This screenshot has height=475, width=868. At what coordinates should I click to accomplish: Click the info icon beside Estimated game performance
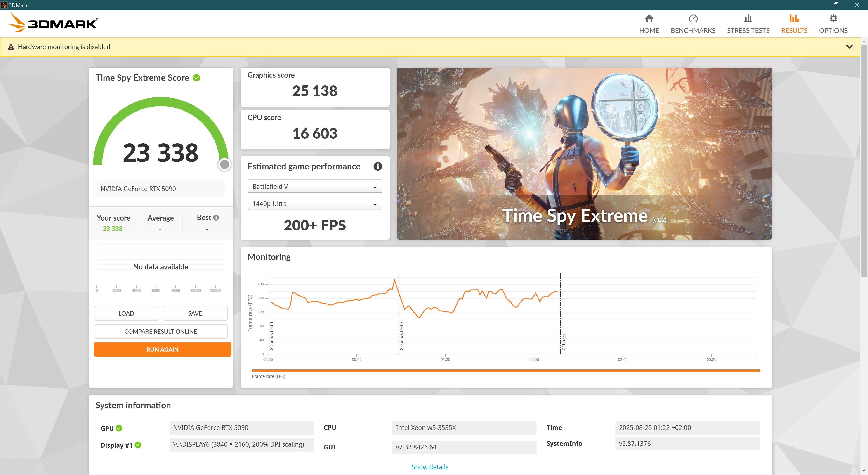tap(377, 166)
